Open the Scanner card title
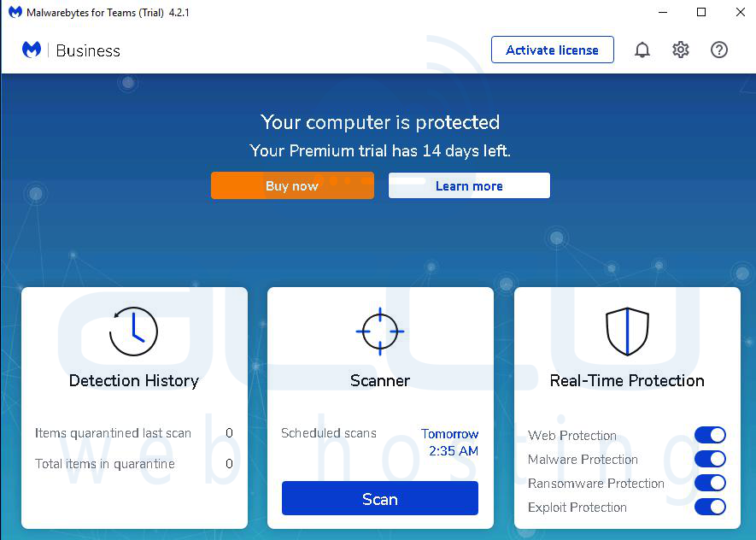The width and height of the screenshot is (756, 540). 380,381
